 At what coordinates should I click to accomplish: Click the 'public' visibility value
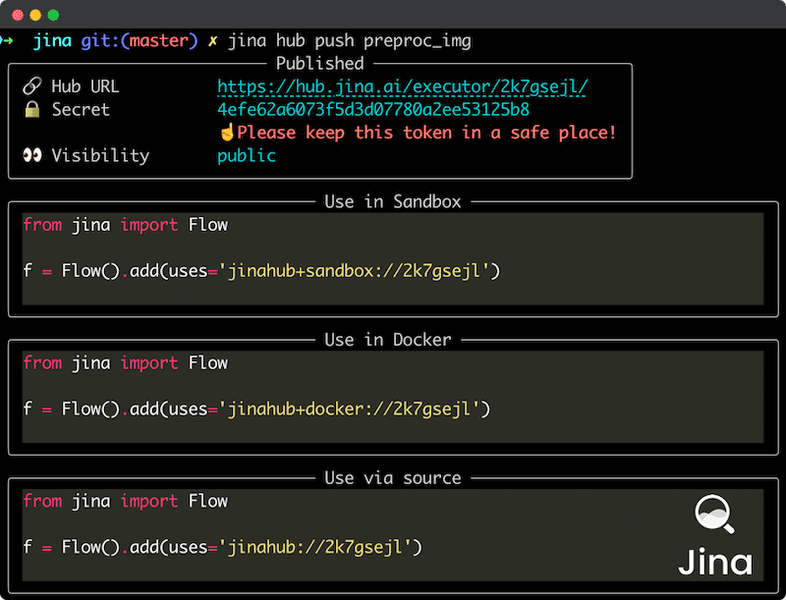coord(246,155)
